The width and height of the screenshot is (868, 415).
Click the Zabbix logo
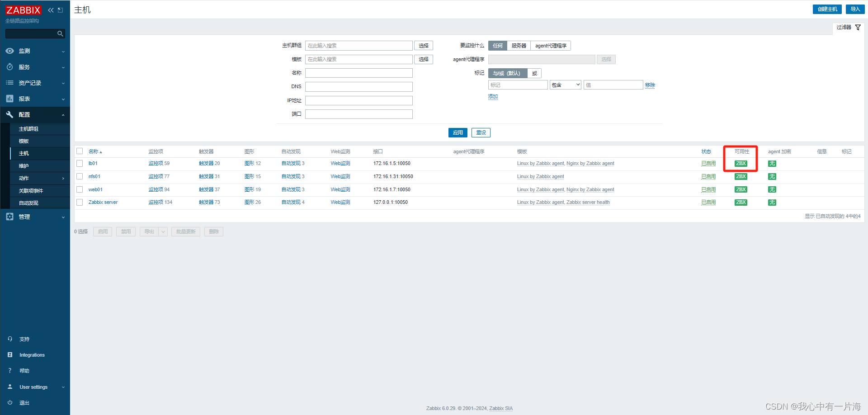click(23, 10)
